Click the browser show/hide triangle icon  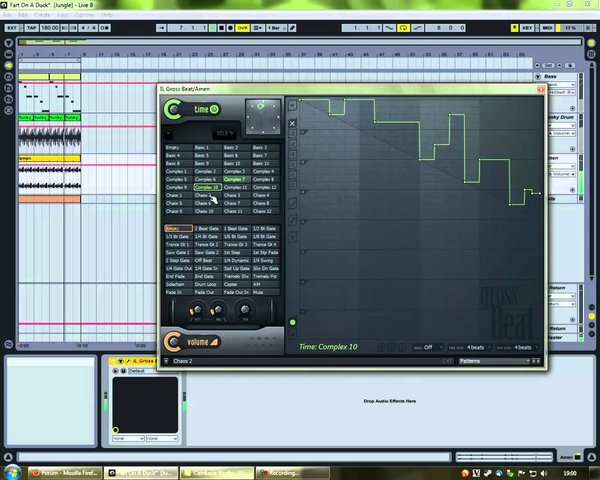(x=8, y=43)
